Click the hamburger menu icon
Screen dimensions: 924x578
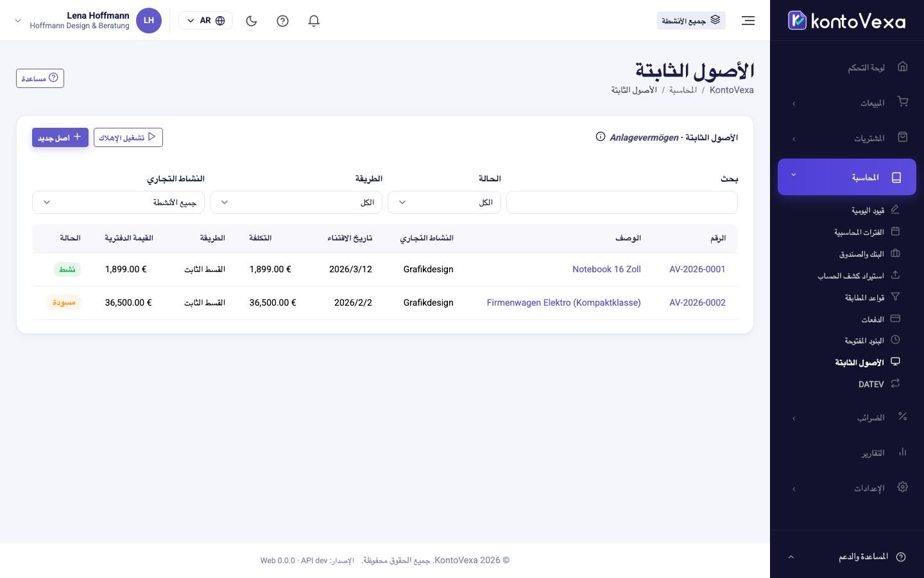(x=748, y=21)
